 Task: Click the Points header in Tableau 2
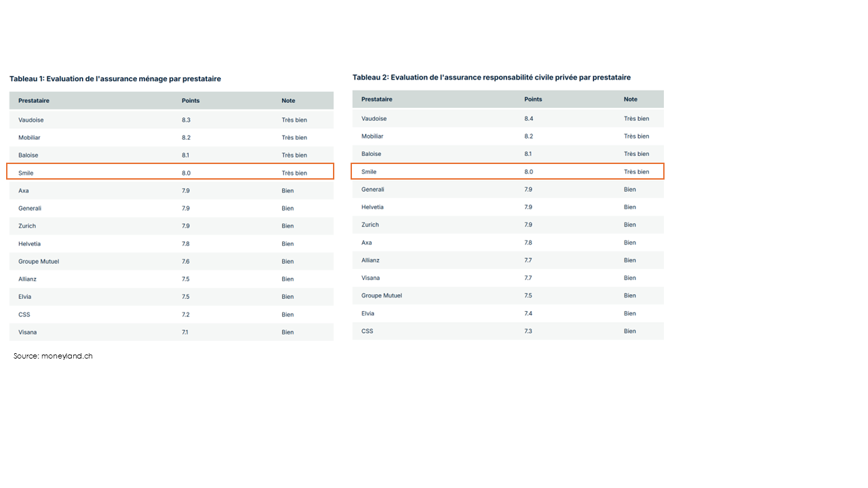(x=533, y=99)
